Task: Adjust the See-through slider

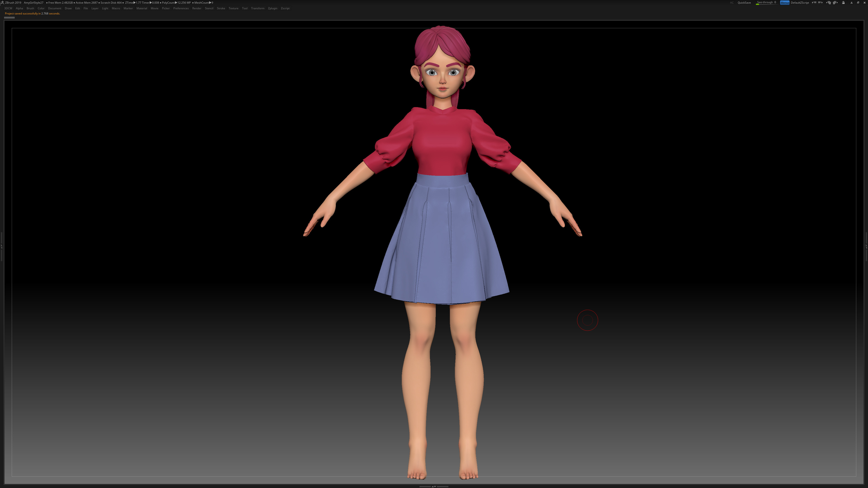Action: (x=767, y=3)
